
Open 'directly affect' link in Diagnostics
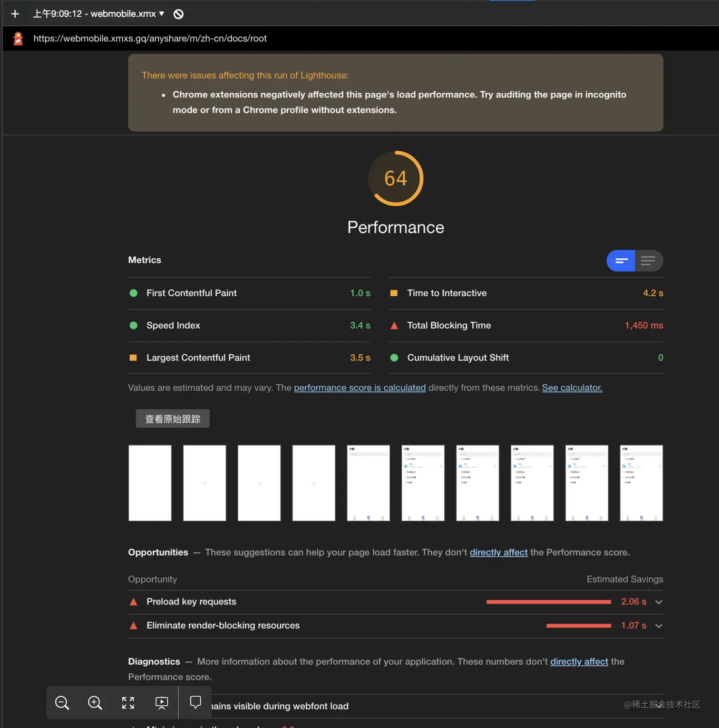[x=579, y=661]
